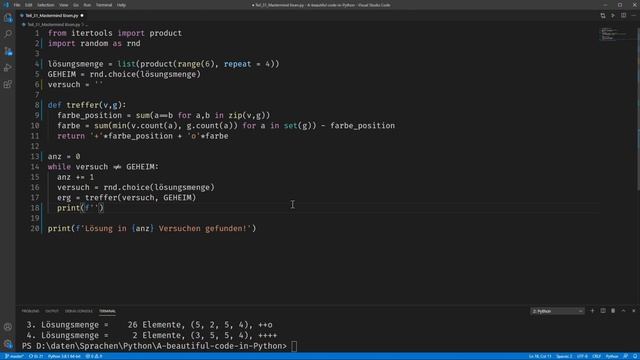Open the Accounts icon in the activity bar
Screen dimensions: 640x360
[8, 327]
